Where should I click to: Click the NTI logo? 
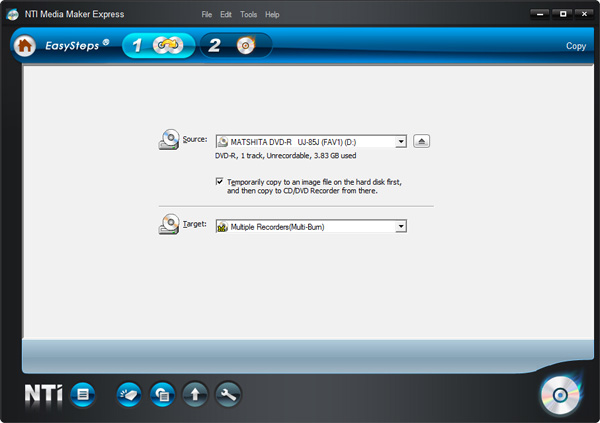pyautogui.click(x=43, y=394)
